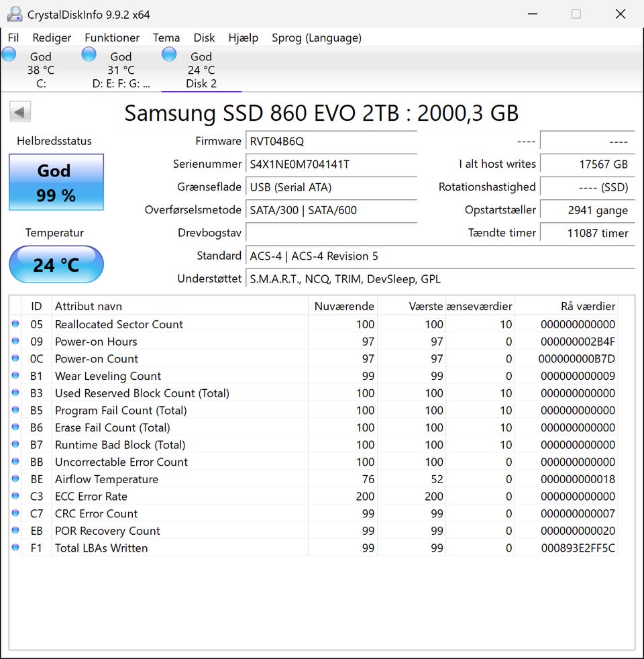Click the status dot for Reallocated Sector Count
644x659 pixels.
pyautogui.click(x=15, y=323)
